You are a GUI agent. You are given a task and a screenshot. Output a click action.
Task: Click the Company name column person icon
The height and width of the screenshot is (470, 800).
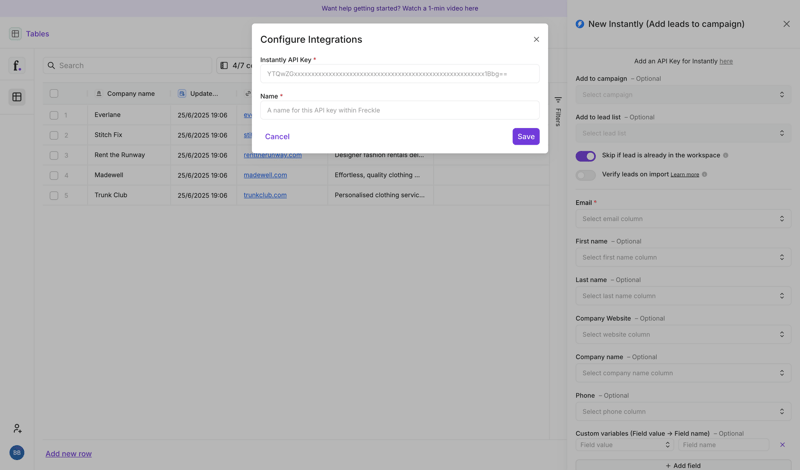point(99,93)
